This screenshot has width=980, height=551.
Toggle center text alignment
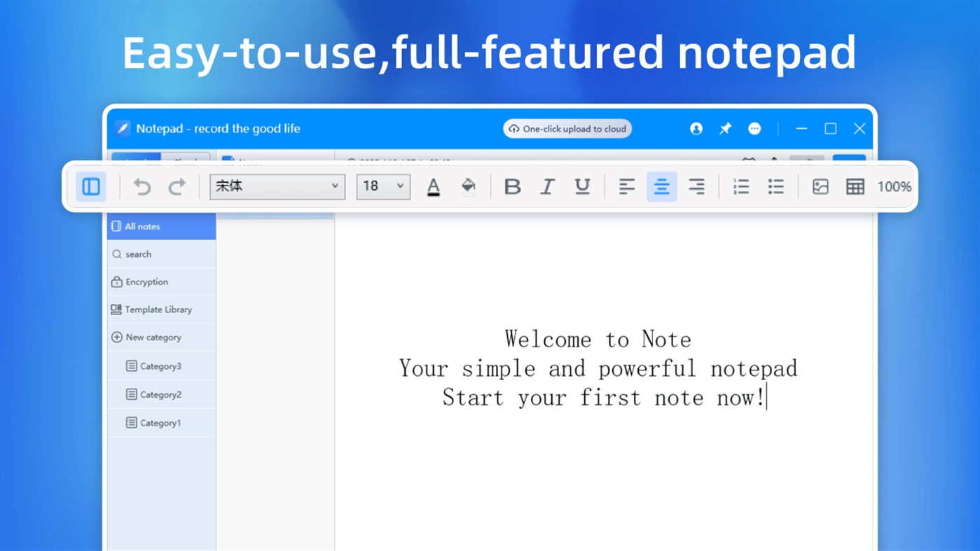click(661, 186)
